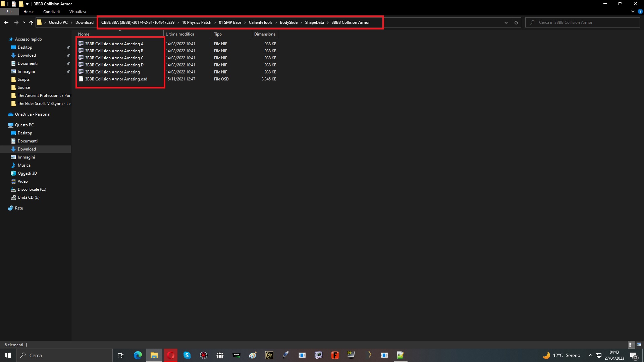This screenshot has width=644, height=362.
Task: Sort by the Nome column header
Action: click(x=120, y=34)
